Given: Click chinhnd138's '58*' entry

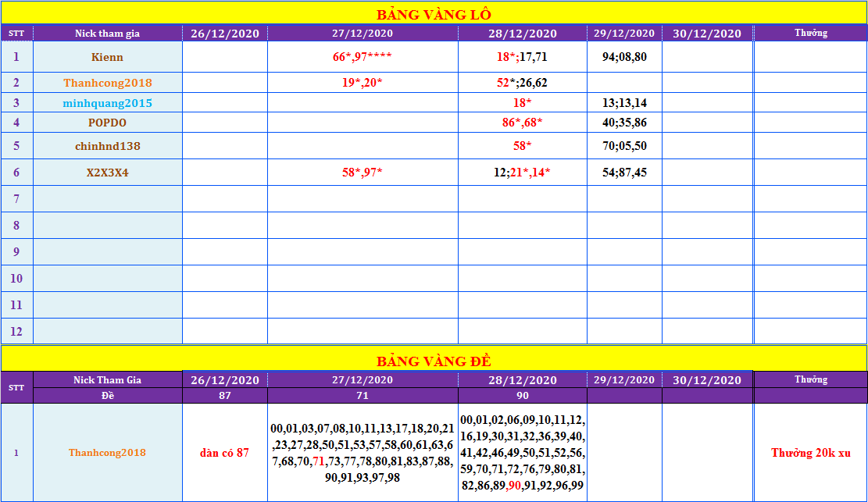Looking at the screenshot, I should pos(522,145).
